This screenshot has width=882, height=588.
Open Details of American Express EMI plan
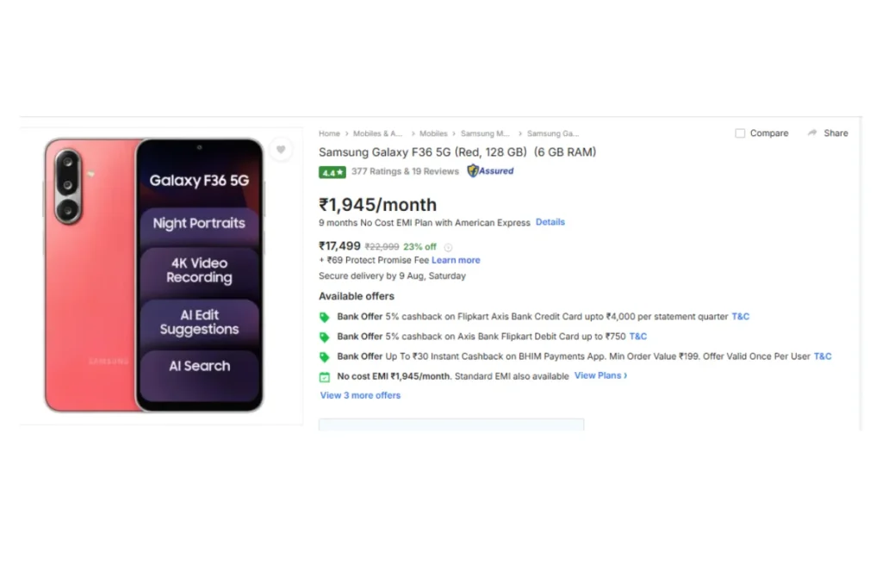point(550,222)
